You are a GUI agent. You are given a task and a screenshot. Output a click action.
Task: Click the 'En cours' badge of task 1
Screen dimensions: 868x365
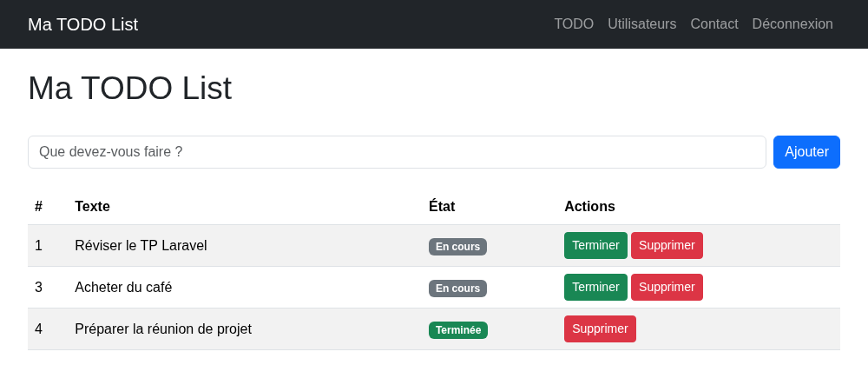[457, 247]
